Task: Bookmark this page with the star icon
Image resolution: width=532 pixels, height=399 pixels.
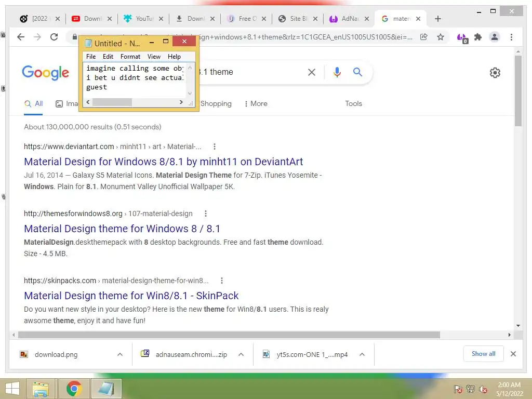Action: [441, 37]
